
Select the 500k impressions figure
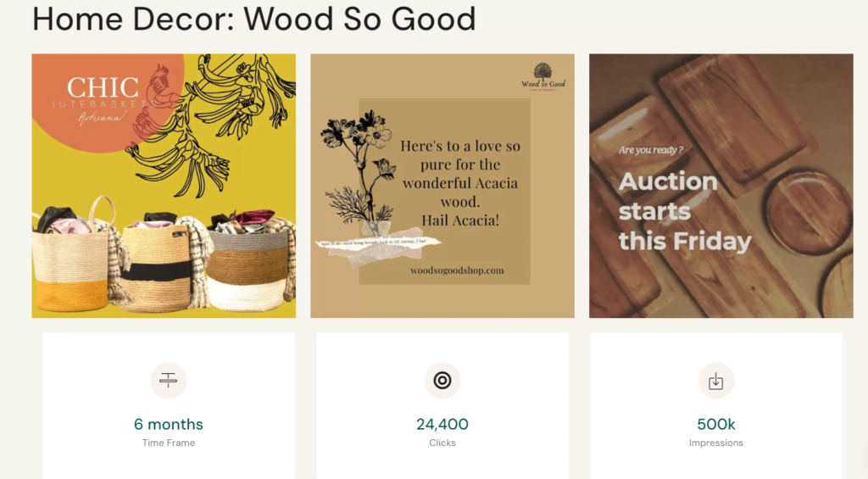tap(716, 424)
